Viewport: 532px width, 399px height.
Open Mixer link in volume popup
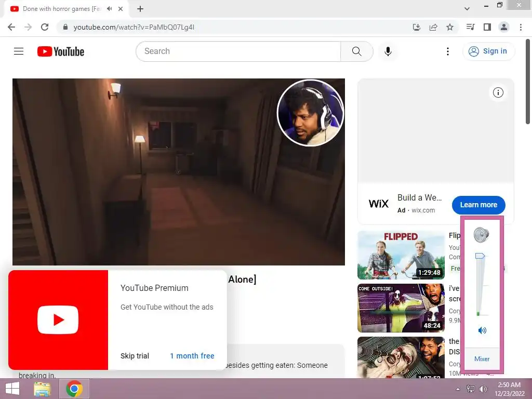(x=482, y=359)
